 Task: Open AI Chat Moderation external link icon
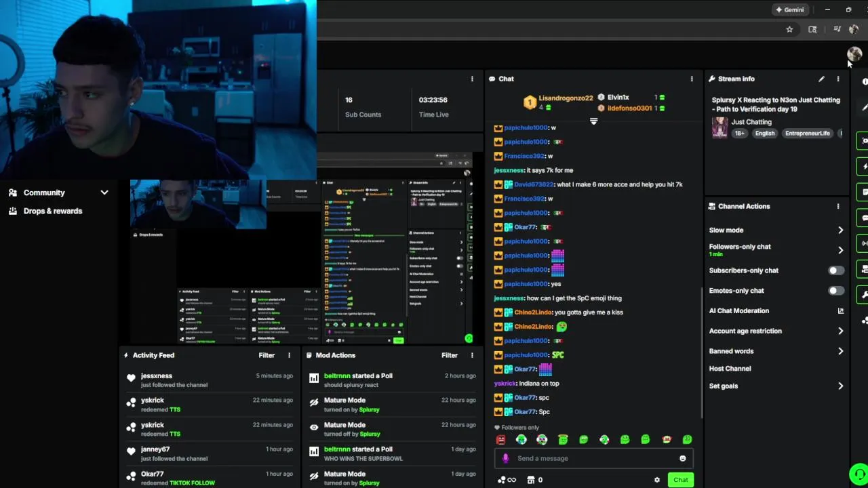pos(840,311)
